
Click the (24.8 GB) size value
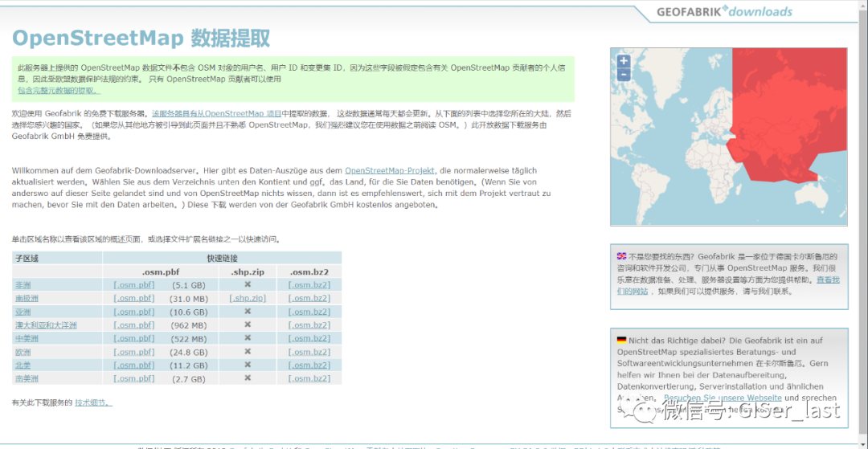click(188, 353)
